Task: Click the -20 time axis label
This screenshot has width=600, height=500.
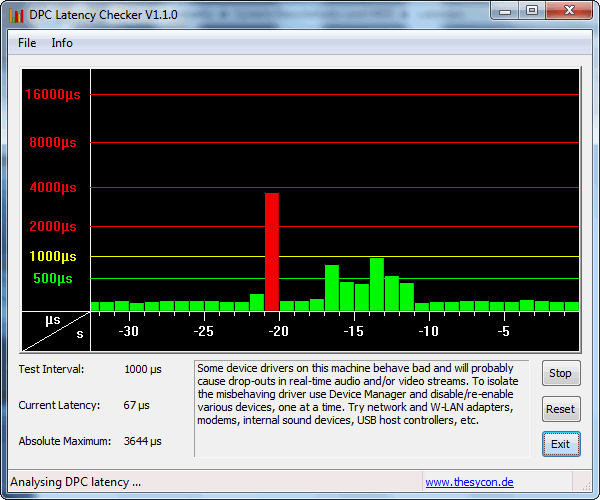Action: [279, 331]
